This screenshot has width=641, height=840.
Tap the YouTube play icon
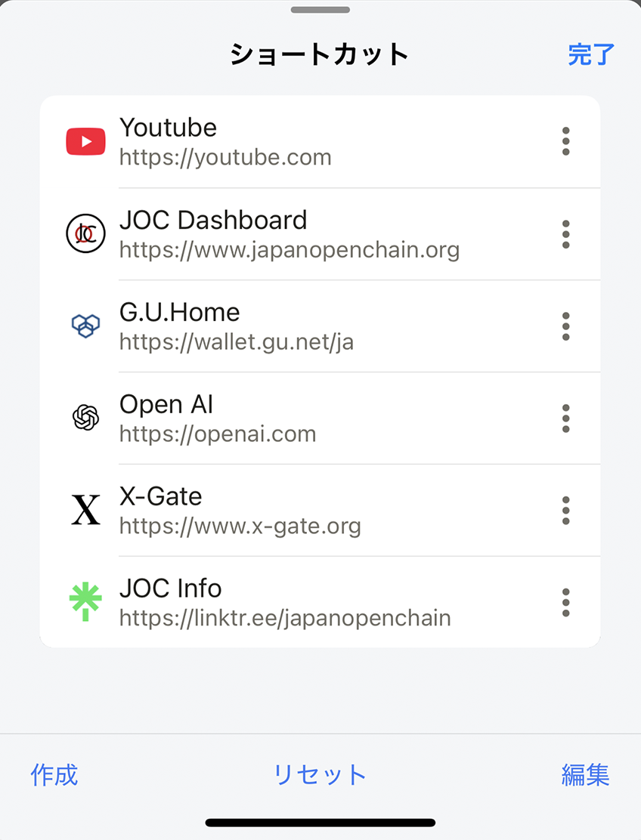click(x=85, y=142)
